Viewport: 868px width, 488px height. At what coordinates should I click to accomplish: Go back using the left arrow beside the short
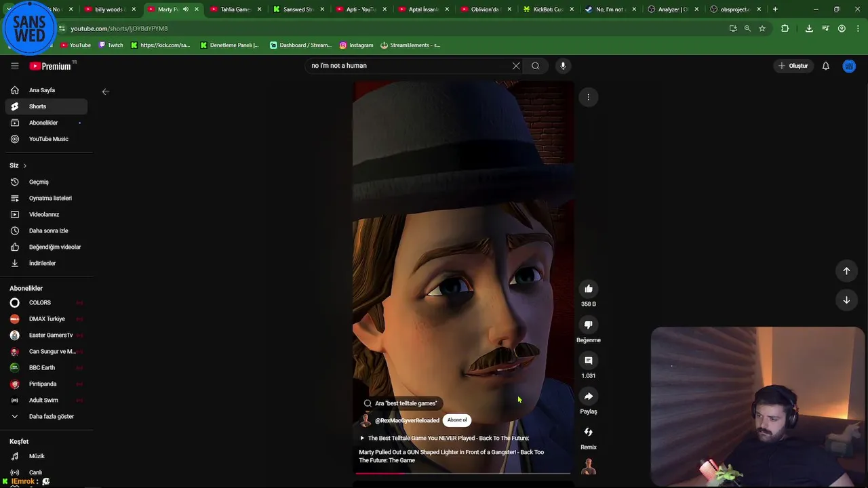[106, 91]
